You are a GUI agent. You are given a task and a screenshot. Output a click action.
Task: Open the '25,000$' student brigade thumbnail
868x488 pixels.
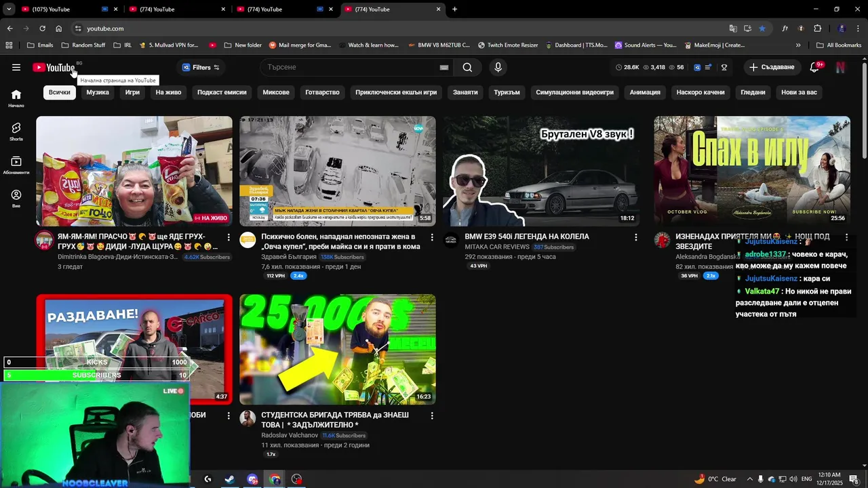pyautogui.click(x=338, y=349)
